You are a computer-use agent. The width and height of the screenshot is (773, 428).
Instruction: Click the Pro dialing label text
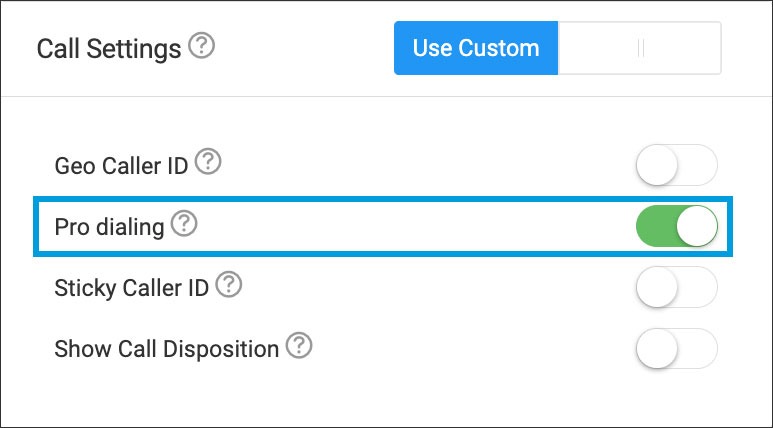point(109,227)
